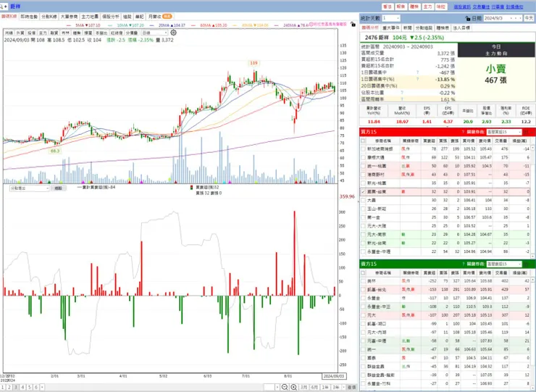Click the 359.96 value beside lower chart

347,196
